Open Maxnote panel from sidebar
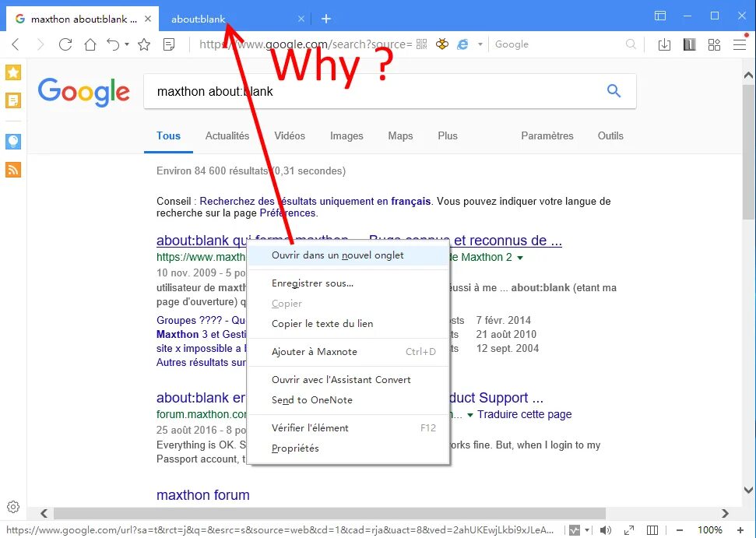This screenshot has width=756, height=538. coord(13,100)
